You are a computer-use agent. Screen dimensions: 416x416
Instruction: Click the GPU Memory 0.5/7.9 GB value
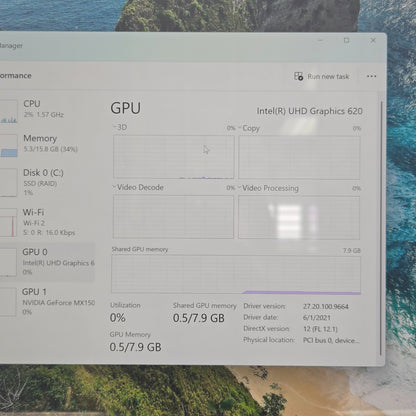click(135, 347)
